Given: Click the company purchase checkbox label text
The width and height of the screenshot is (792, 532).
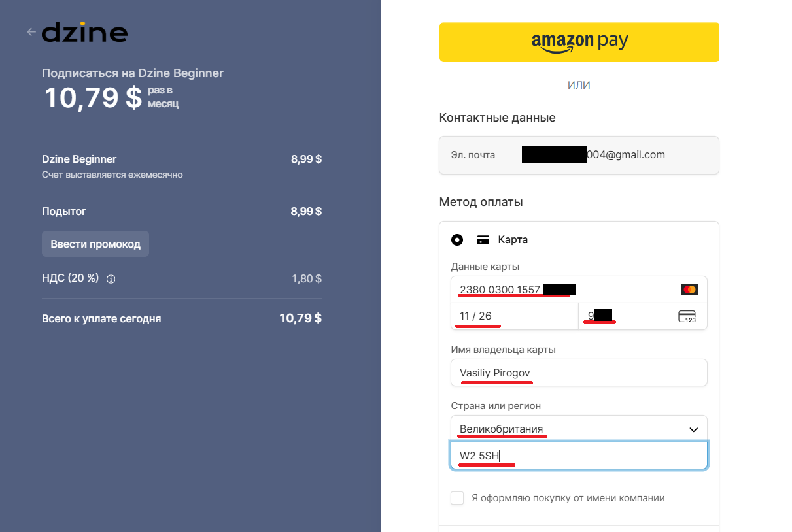Looking at the screenshot, I should coord(568,498).
